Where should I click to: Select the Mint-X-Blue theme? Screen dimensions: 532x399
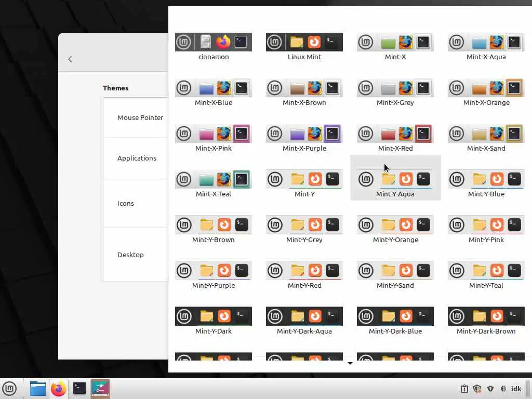(214, 92)
